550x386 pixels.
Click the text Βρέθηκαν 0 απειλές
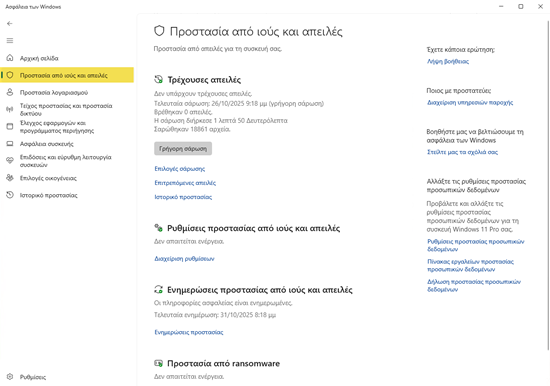pyautogui.click(x=183, y=112)
